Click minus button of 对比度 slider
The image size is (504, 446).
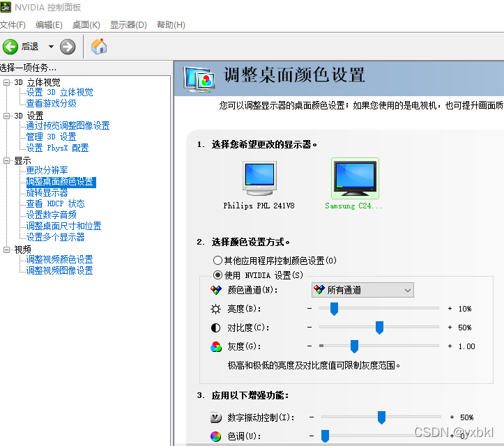(310, 328)
